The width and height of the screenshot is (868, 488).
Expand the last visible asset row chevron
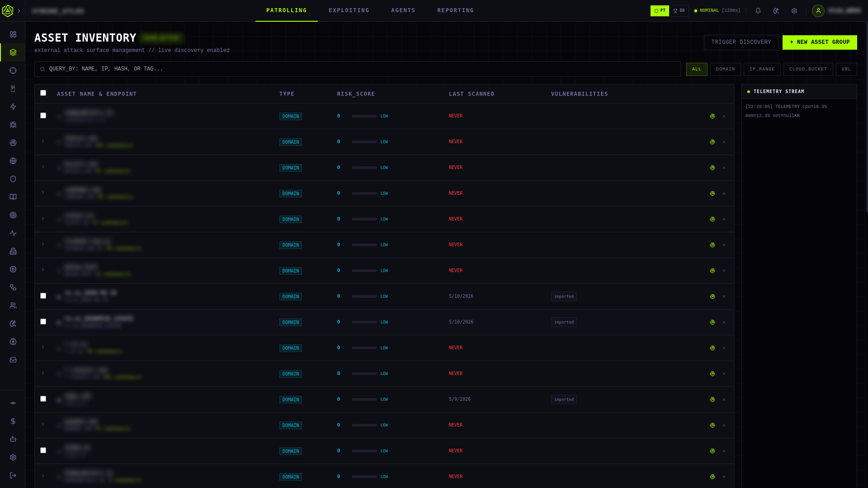(43, 476)
